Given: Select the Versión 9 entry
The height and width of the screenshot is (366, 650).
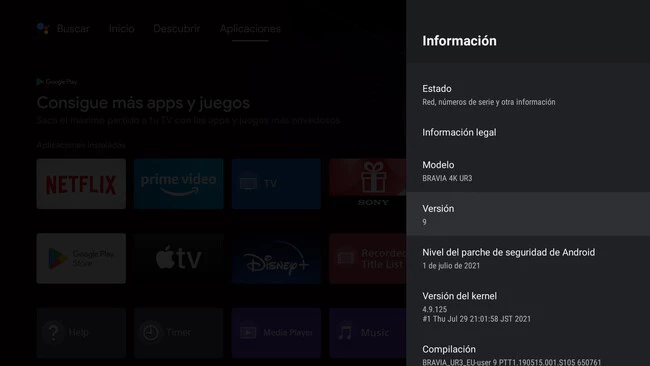Looking at the screenshot, I should [x=528, y=214].
